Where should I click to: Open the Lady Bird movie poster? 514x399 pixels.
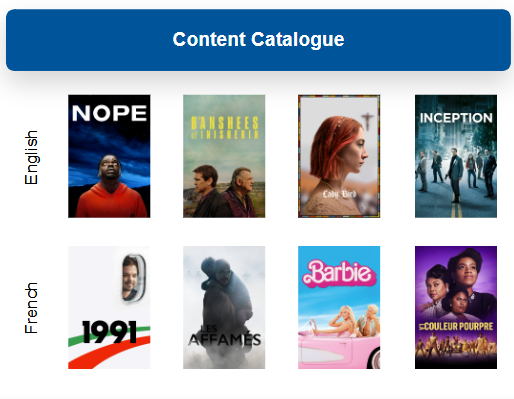pos(339,156)
